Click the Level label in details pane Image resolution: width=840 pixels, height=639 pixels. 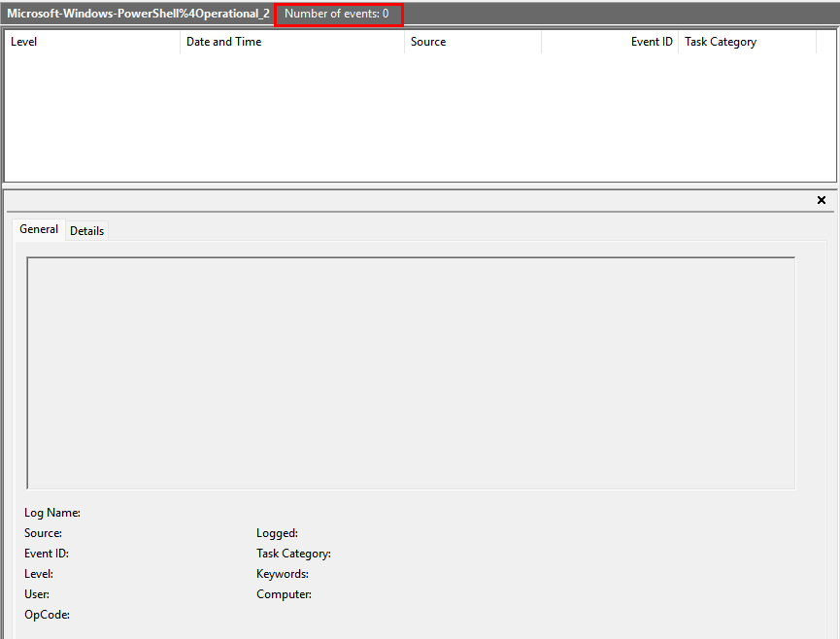click(x=39, y=574)
